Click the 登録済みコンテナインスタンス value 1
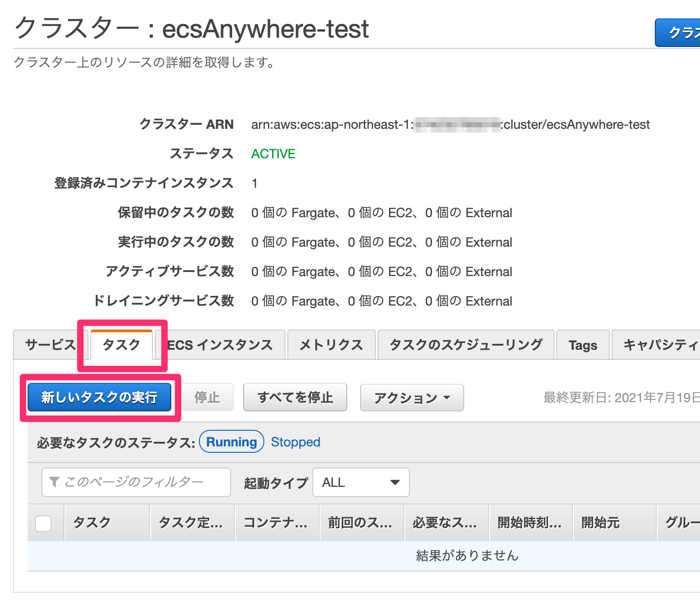This screenshot has height=601, width=700. pos(255,184)
